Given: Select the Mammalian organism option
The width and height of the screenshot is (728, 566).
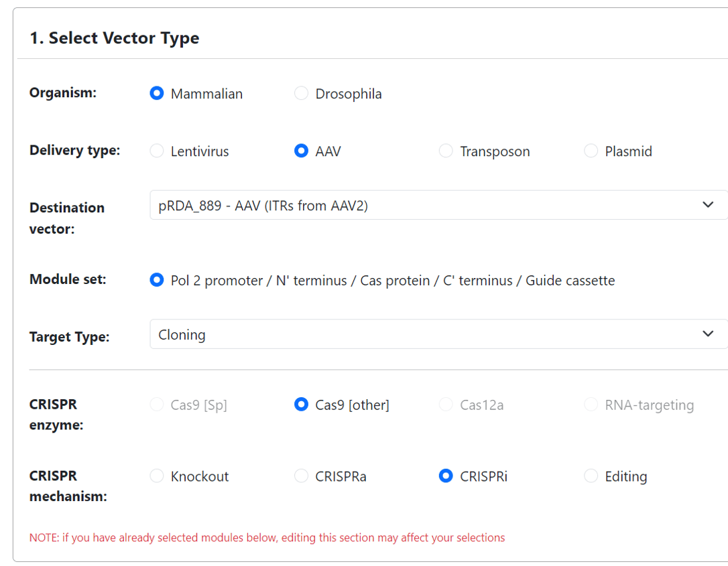Looking at the screenshot, I should (x=156, y=94).
